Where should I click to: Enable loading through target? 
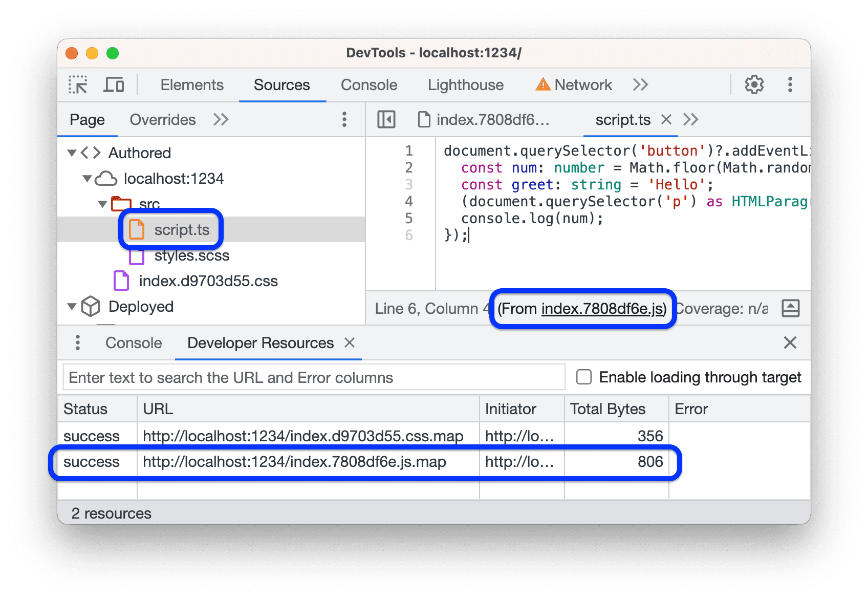[x=583, y=377]
